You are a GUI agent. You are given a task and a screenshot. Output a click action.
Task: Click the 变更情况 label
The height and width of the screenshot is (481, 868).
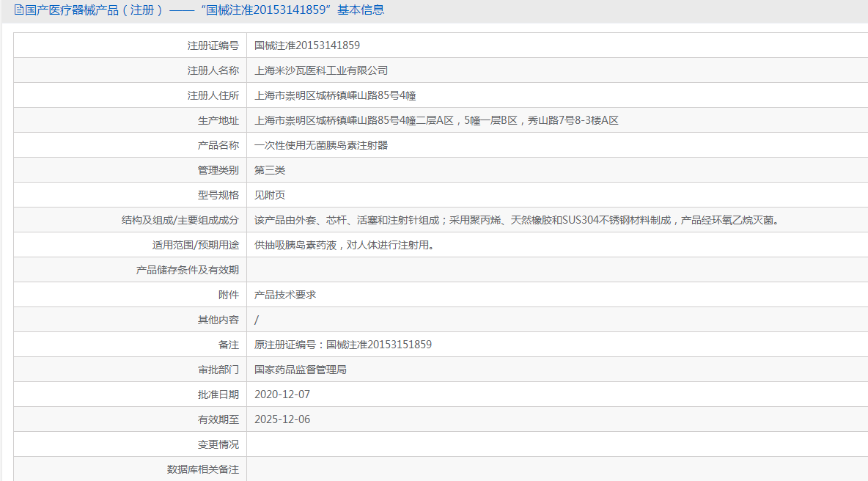pos(218,444)
